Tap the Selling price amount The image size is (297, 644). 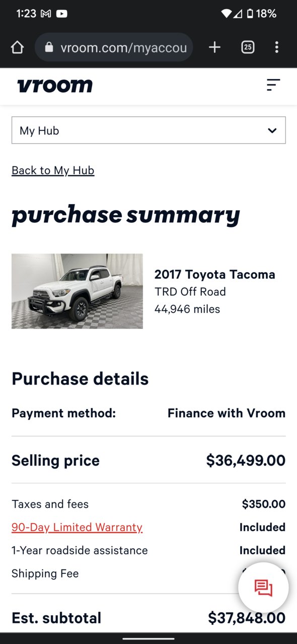246,461
